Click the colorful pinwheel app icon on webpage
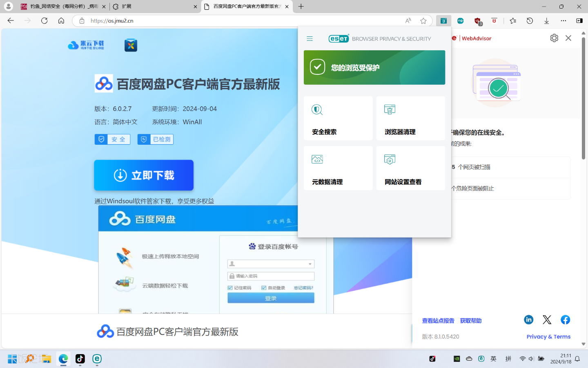 click(131, 45)
